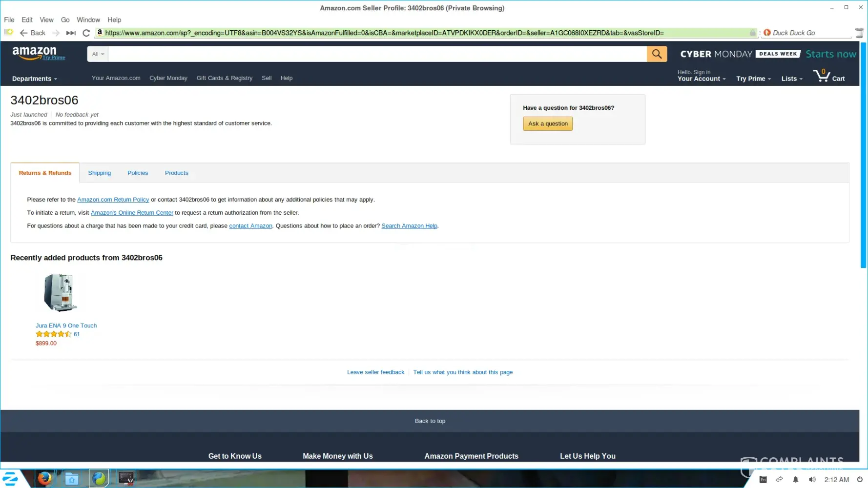868x488 pixels.
Task: Open the File menu
Action: (x=9, y=20)
